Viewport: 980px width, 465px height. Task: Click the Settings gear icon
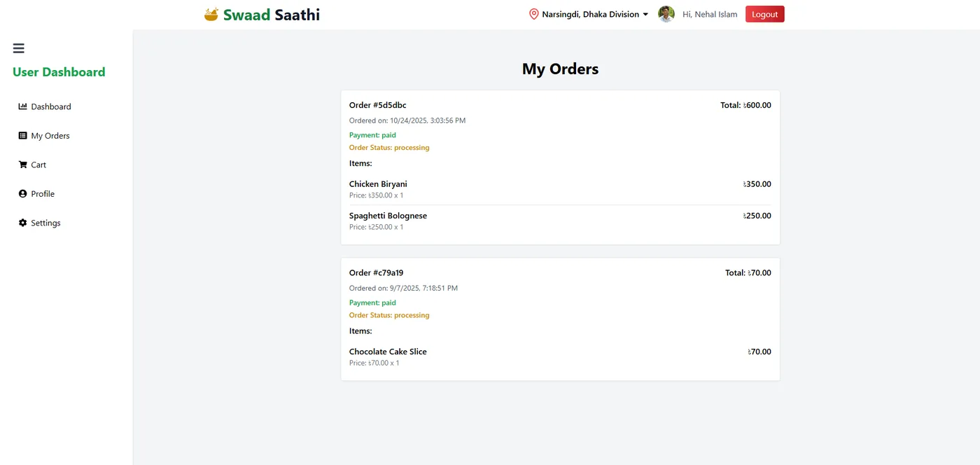(23, 223)
